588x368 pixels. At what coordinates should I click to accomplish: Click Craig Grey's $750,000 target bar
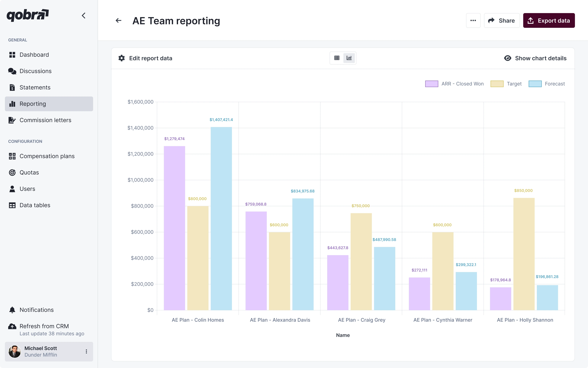point(361,262)
